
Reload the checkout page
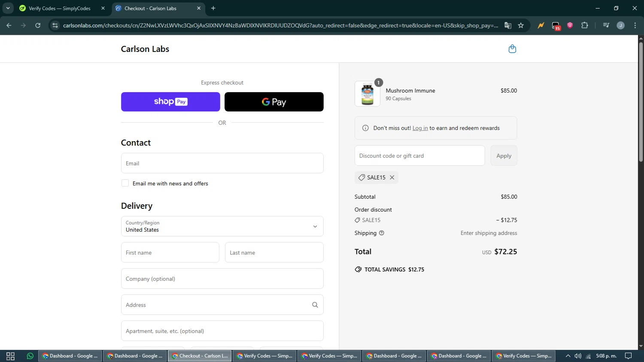click(x=38, y=25)
